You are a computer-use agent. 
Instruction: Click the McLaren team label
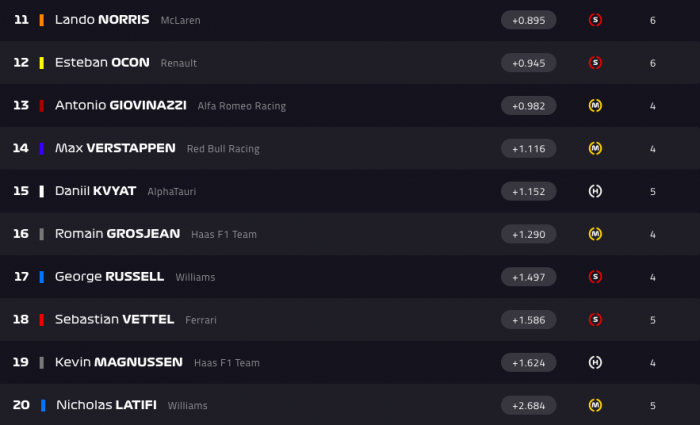(x=180, y=21)
